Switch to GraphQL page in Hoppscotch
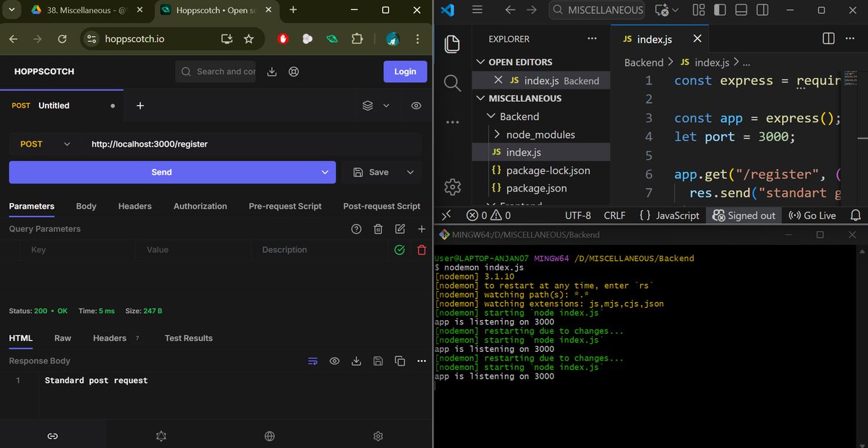This screenshot has height=448, width=868. 161,436
